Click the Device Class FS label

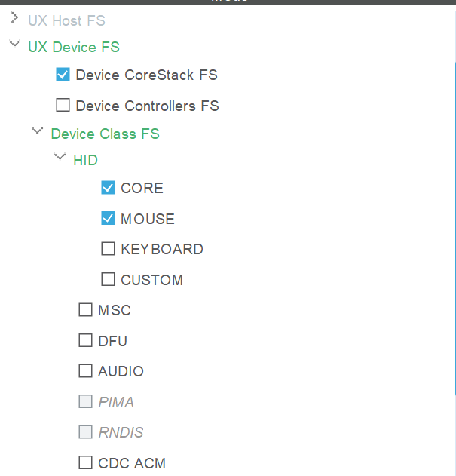(x=105, y=134)
